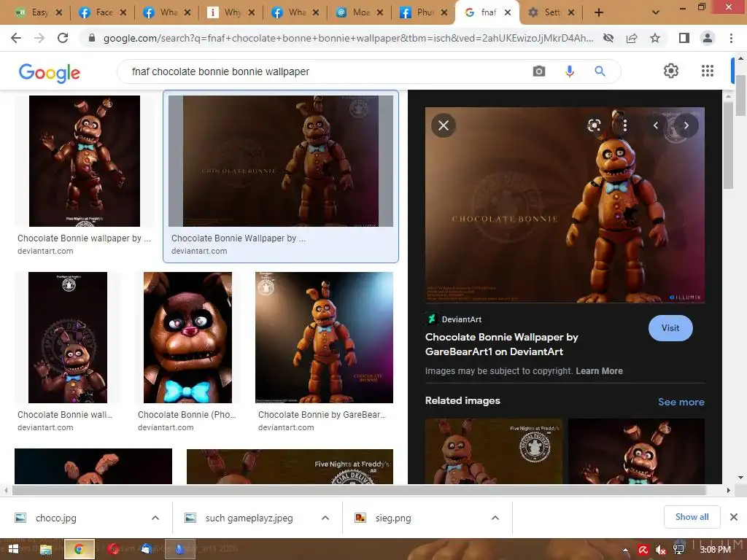Open sieg.png download options arrow

pos(495,518)
